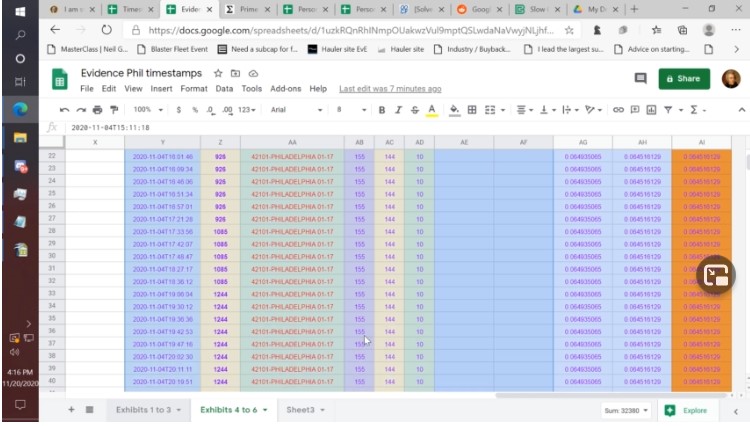Increase decimal places
This screenshot has width=750, height=426.
click(x=228, y=110)
